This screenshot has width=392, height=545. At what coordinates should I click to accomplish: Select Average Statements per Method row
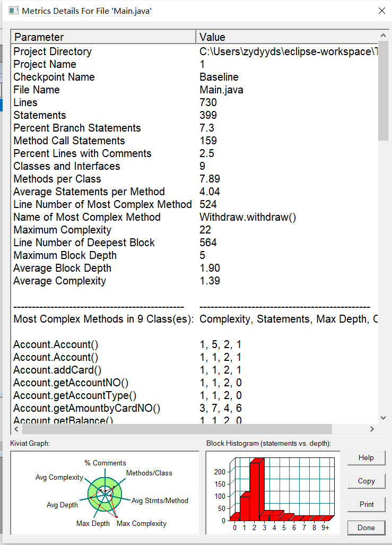195,192
